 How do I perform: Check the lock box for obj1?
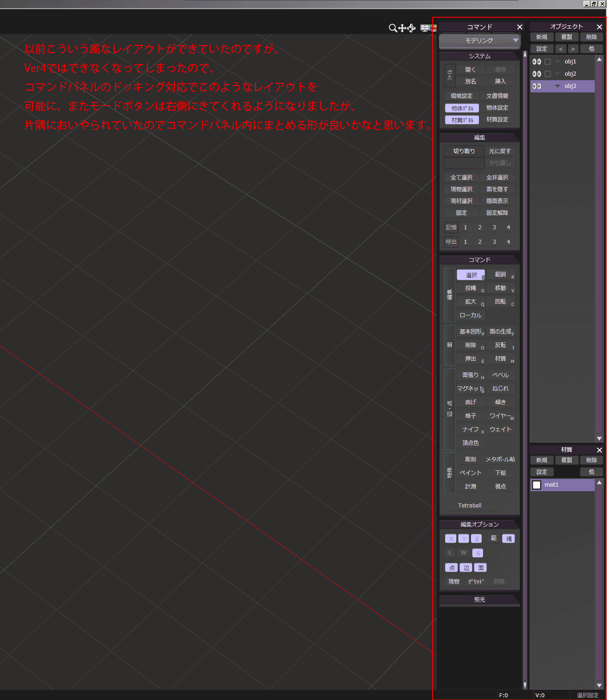coord(548,62)
